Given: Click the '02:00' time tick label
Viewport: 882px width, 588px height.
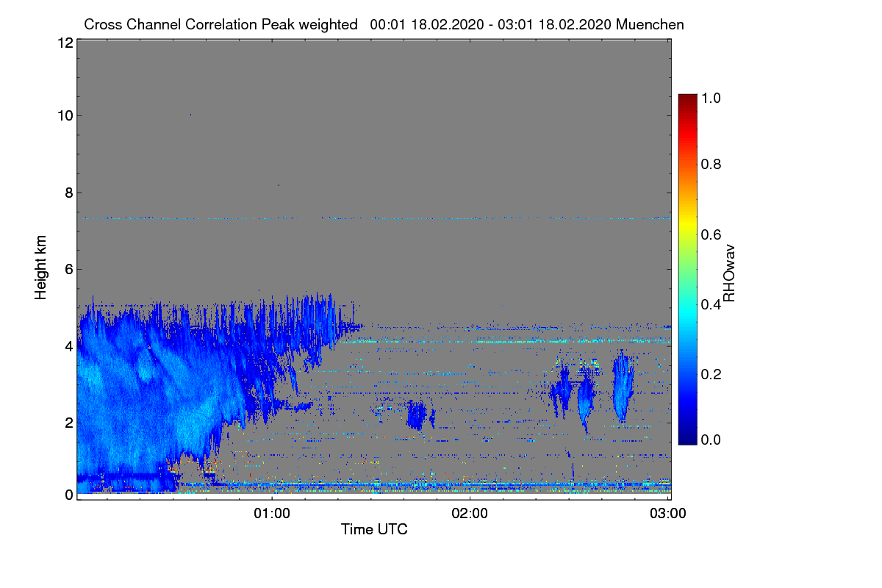Looking at the screenshot, I should pos(470,513).
